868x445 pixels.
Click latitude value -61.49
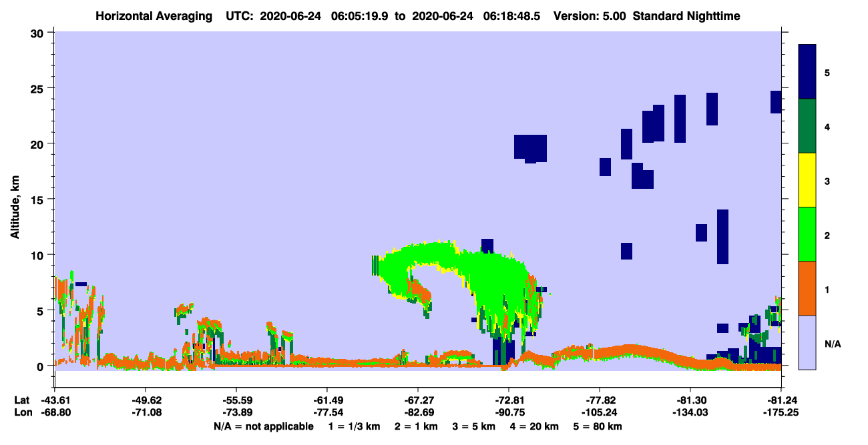coord(327,400)
